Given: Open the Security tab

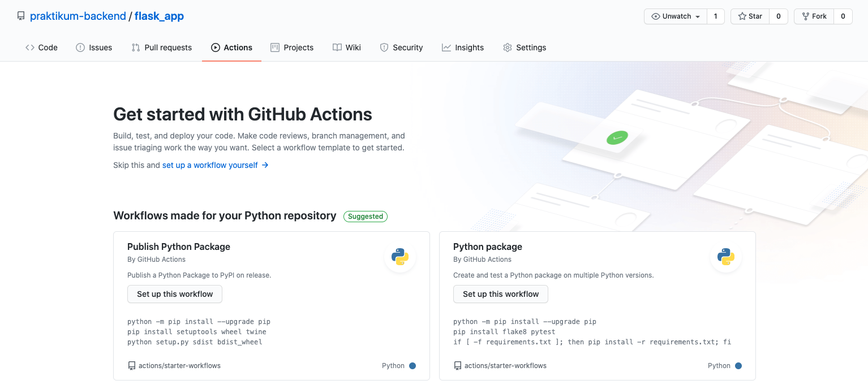Looking at the screenshot, I should point(401,47).
